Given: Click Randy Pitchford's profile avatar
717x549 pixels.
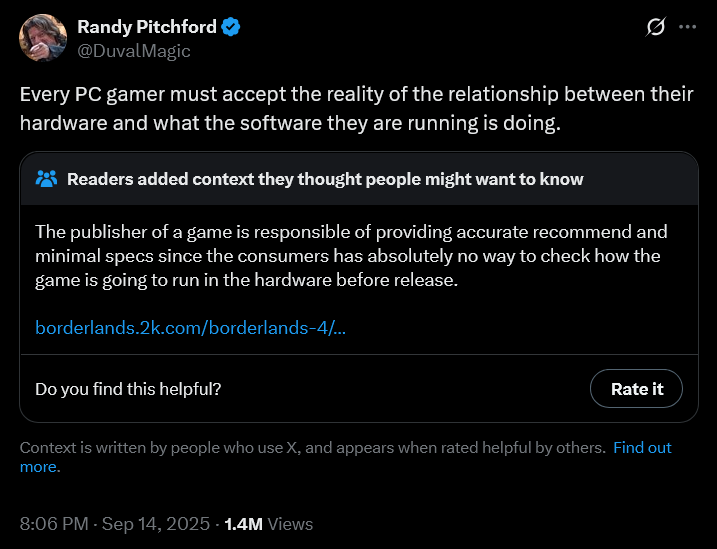Looking at the screenshot, I should coord(40,37).
